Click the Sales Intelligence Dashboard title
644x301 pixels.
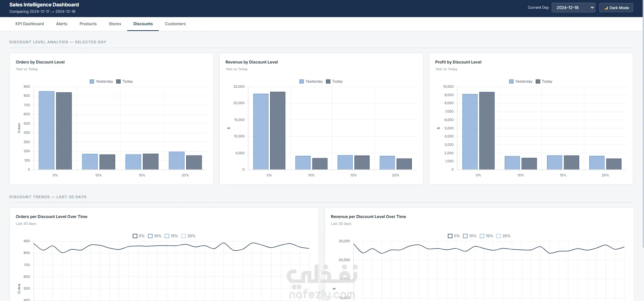point(44,5)
